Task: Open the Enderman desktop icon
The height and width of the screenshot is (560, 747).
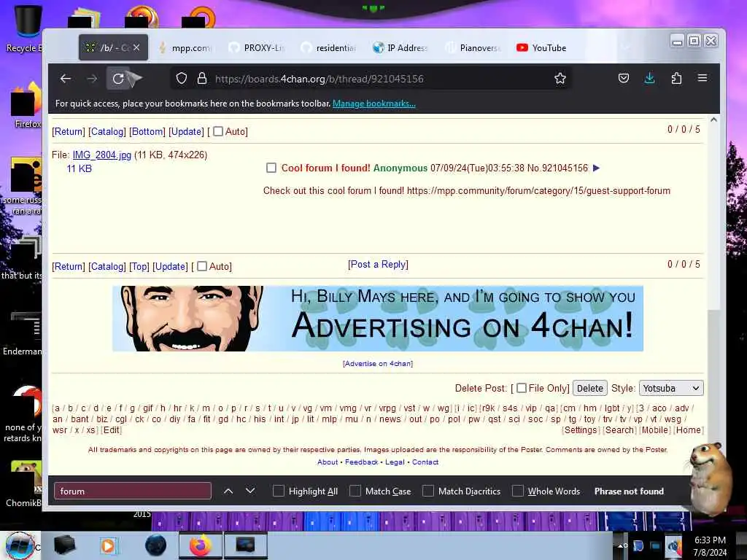Action: 24,333
